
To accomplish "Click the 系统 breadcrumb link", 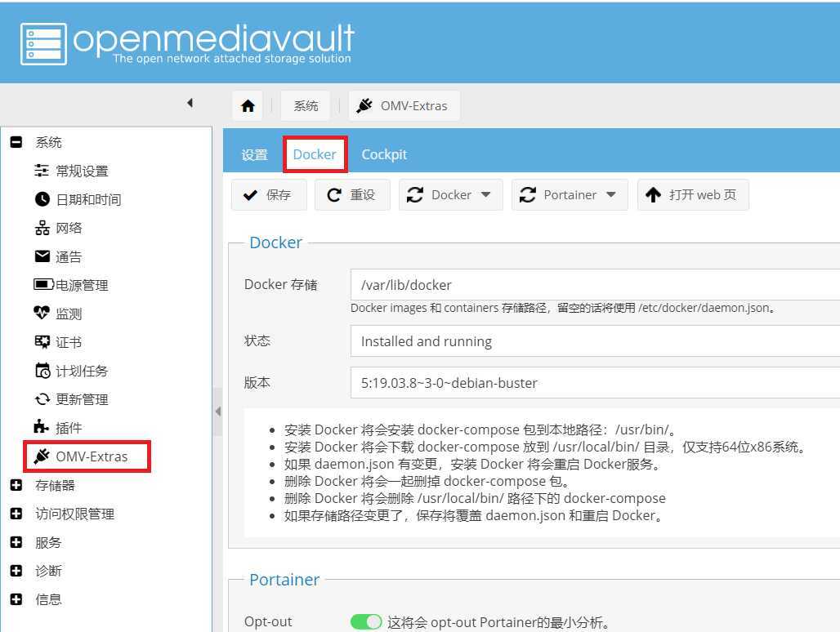I will point(306,106).
